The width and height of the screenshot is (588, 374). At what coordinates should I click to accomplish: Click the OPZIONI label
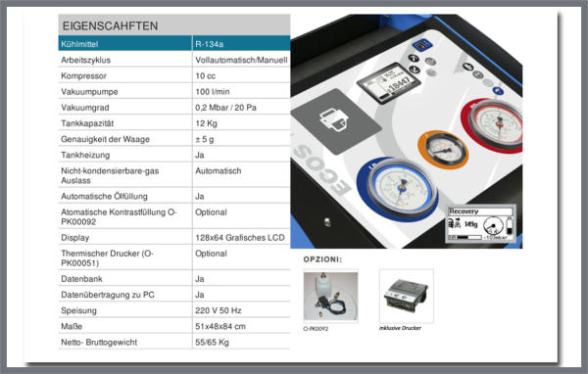pyautogui.click(x=322, y=259)
